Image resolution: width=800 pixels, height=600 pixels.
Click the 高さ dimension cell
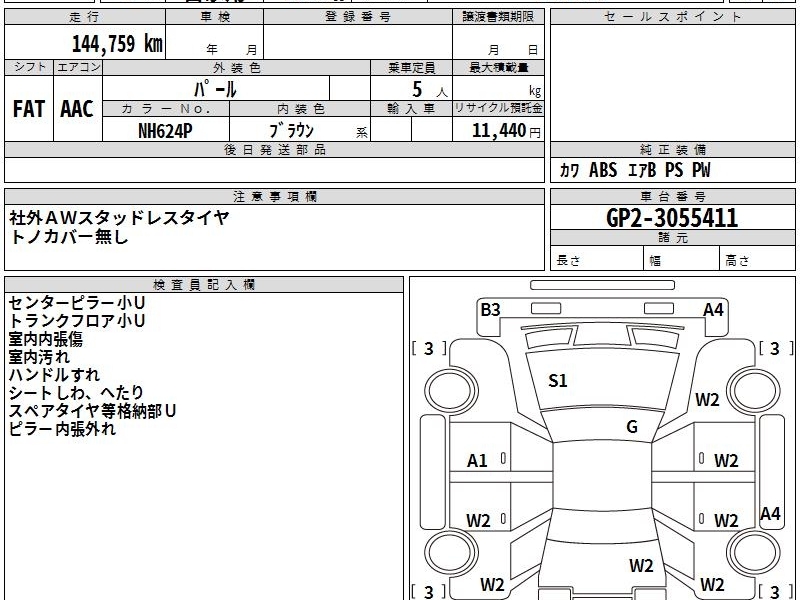click(x=758, y=259)
